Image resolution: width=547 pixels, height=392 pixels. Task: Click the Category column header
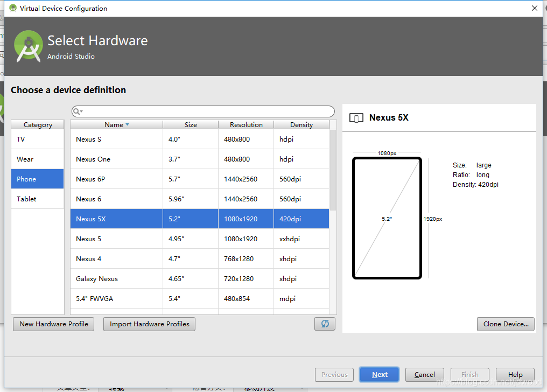coord(38,124)
